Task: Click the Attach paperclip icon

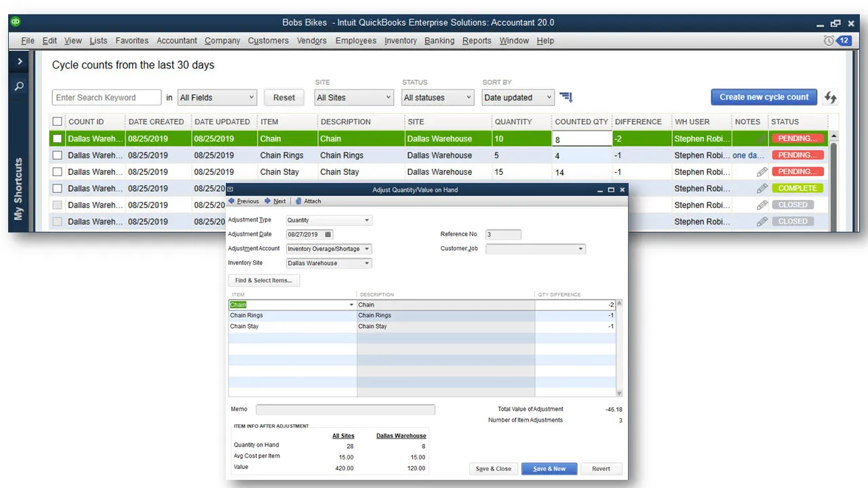Action: coord(298,201)
